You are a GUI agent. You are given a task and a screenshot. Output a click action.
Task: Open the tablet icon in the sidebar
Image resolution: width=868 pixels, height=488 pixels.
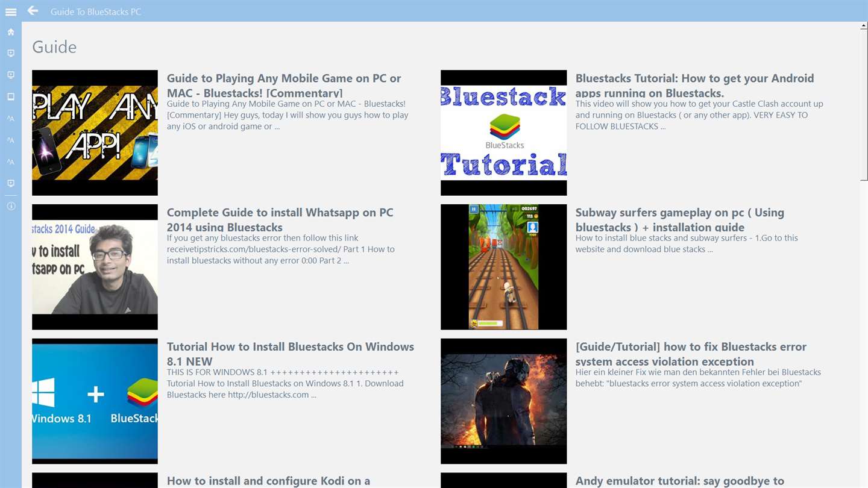(11, 97)
